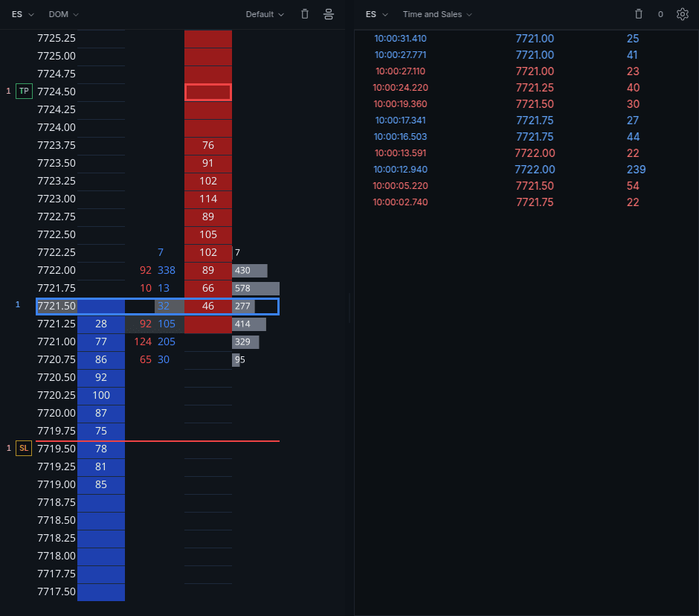The width and height of the screenshot is (699, 616).
Task: Click the trade row at 10:00:24.220
Action: 526,88
